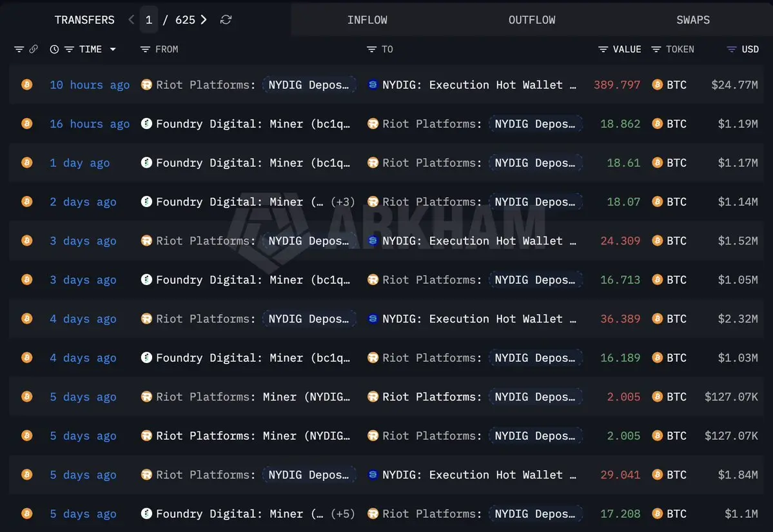Open the link column icon in header

click(x=34, y=49)
